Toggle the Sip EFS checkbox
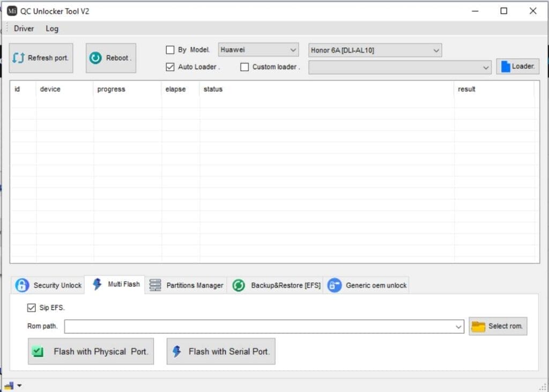The image size is (549, 392). (x=32, y=308)
